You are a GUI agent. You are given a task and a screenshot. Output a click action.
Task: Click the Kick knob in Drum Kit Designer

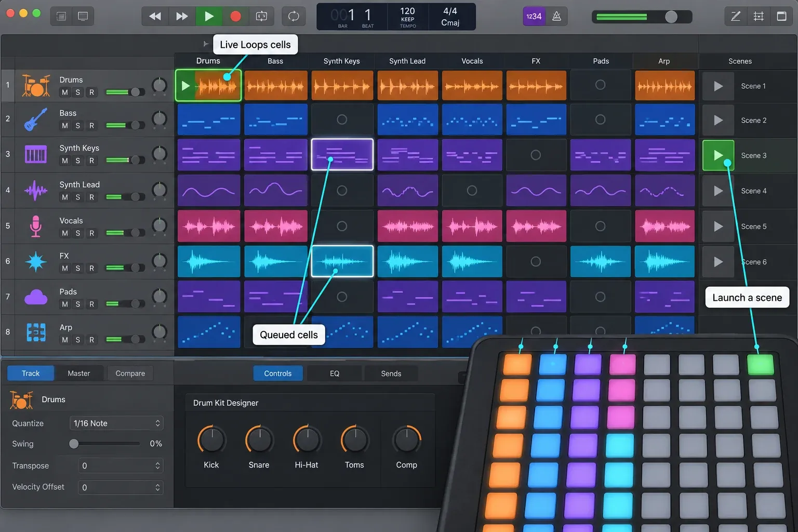211,440
